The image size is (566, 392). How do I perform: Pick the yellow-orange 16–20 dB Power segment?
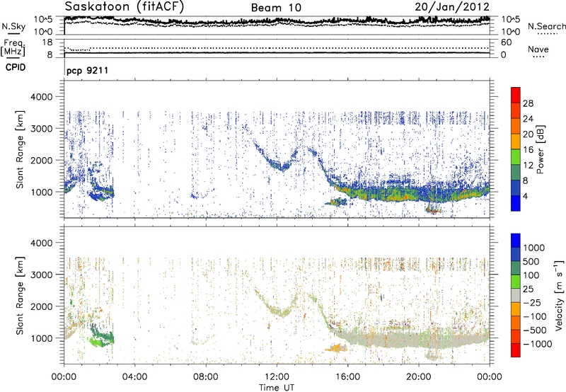point(516,141)
